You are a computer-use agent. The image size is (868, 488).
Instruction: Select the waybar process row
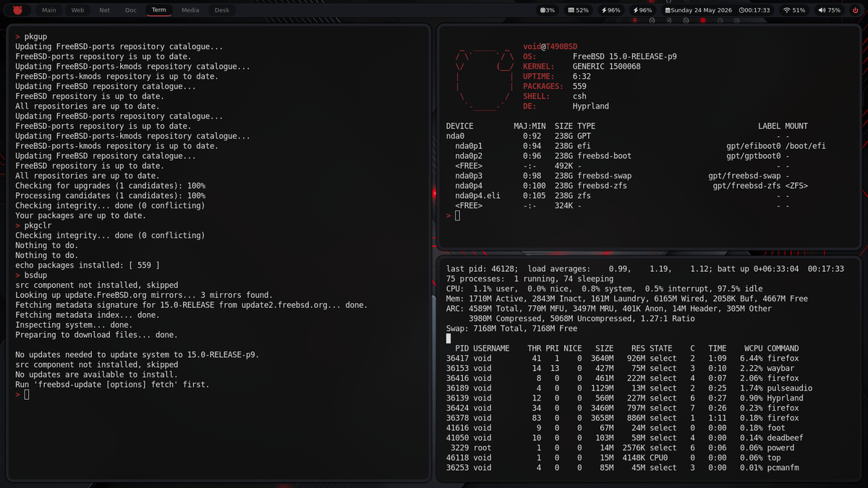620,369
